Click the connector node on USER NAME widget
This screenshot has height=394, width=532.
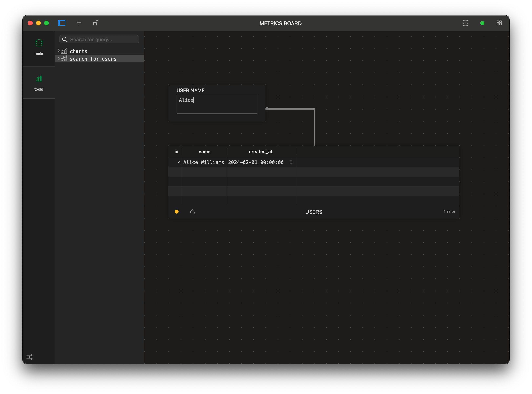pyautogui.click(x=267, y=109)
